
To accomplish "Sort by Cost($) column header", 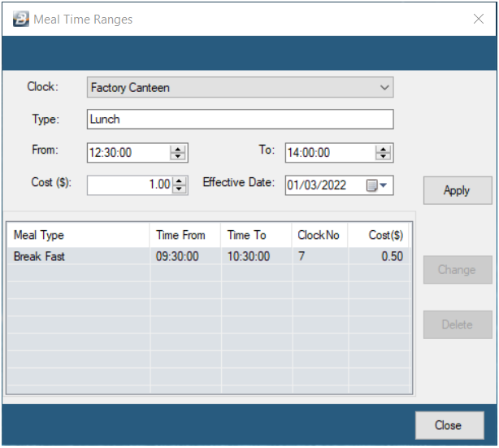I will (x=379, y=235).
